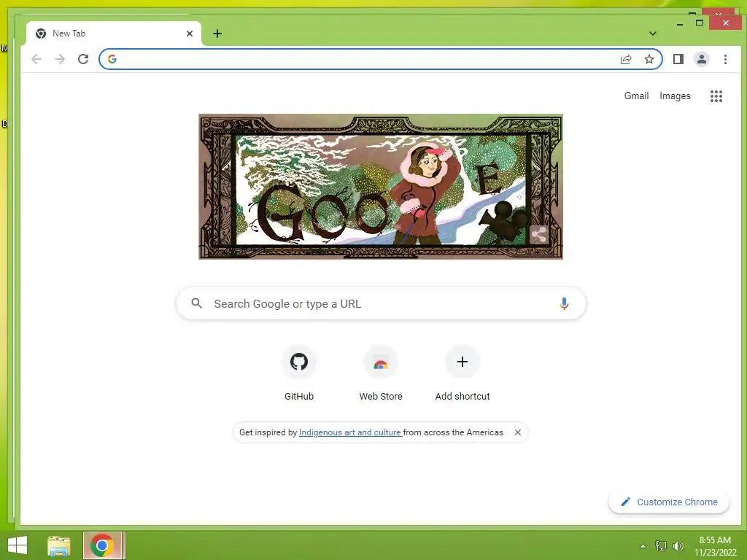This screenshot has width=747, height=560.
Task: Click Customize Chrome button
Action: 669,502
